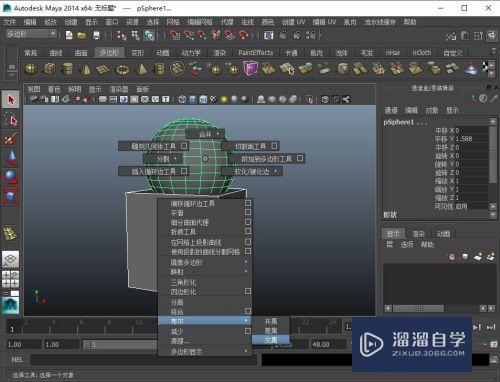Open option box for 切割面工具
This screenshot has width=500, height=382.
tap(274, 146)
